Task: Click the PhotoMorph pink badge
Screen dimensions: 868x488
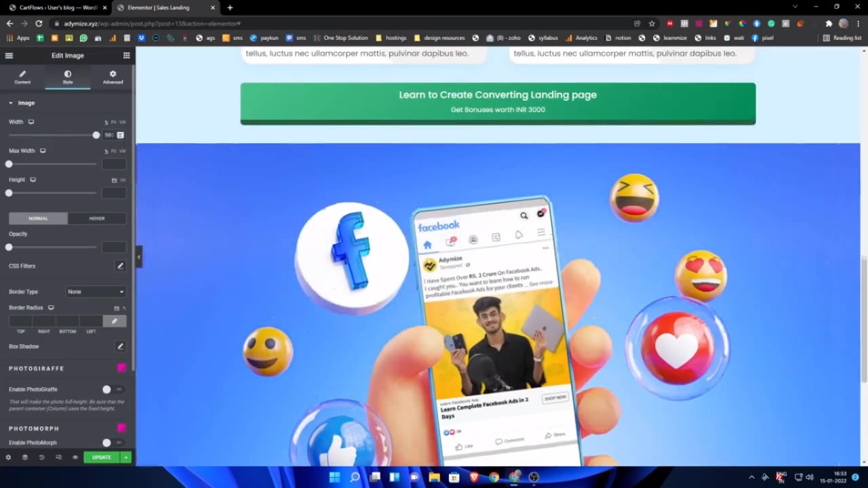Action: click(x=122, y=428)
